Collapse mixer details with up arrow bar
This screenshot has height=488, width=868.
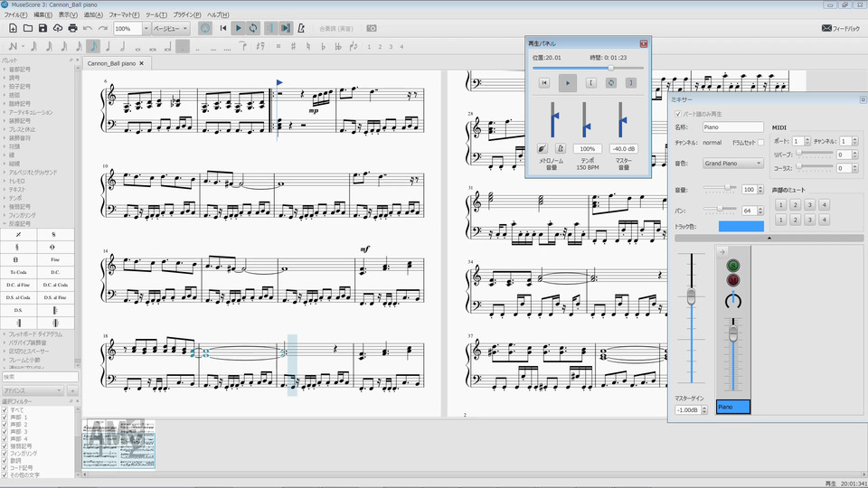point(769,238)
